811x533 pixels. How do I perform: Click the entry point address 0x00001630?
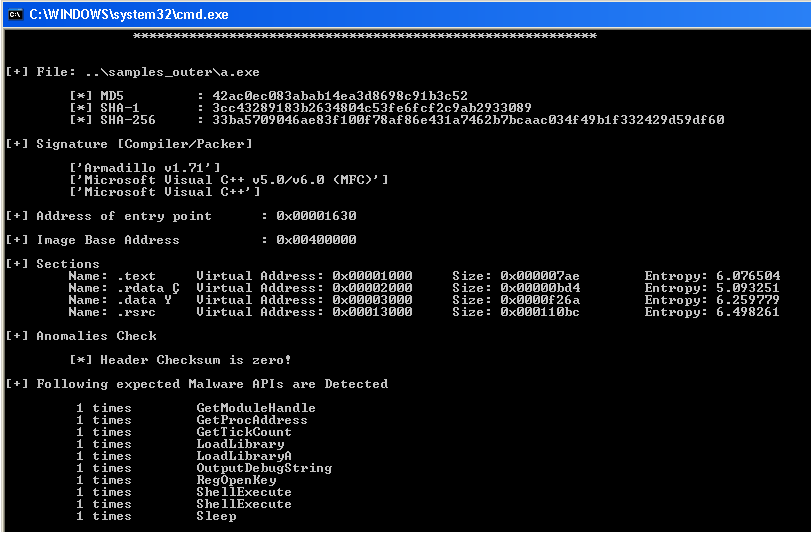[x=316, y=216]
